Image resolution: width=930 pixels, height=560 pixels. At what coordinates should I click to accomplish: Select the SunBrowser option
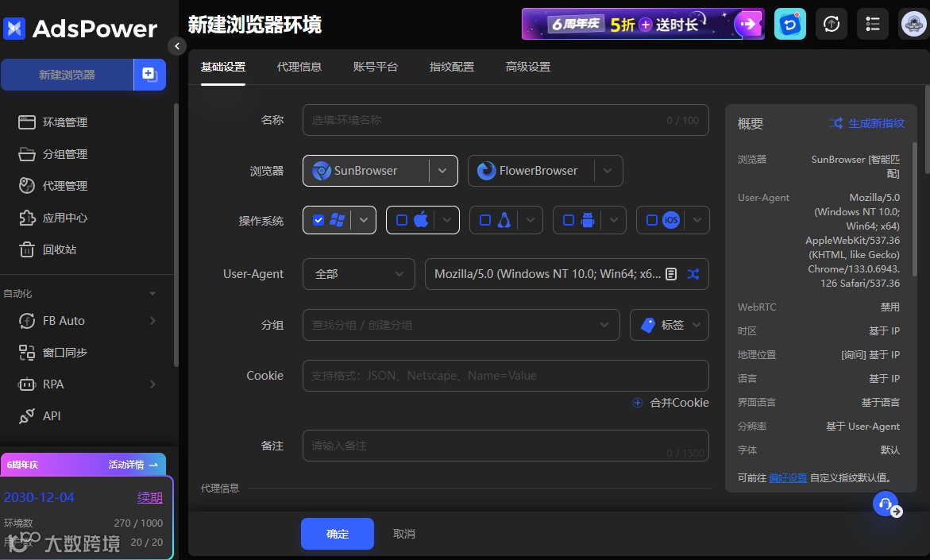pyautogui.click(x=365, y=171)
